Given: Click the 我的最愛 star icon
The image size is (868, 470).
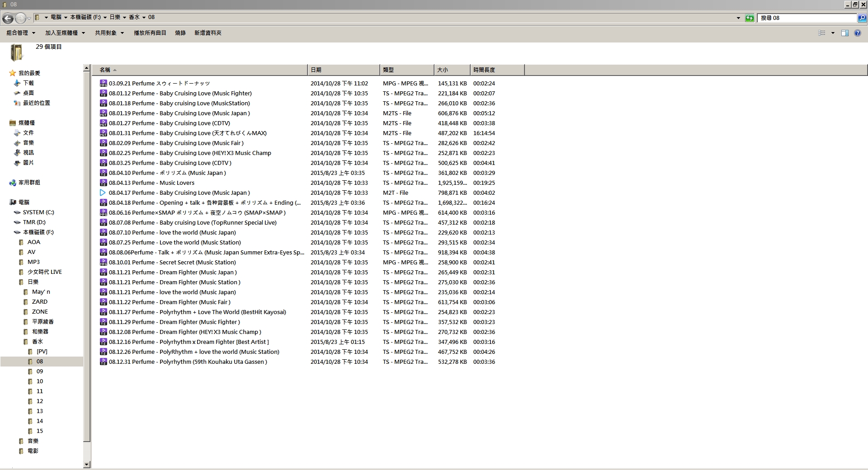Looking at the screenshot, I should (13, 73).
